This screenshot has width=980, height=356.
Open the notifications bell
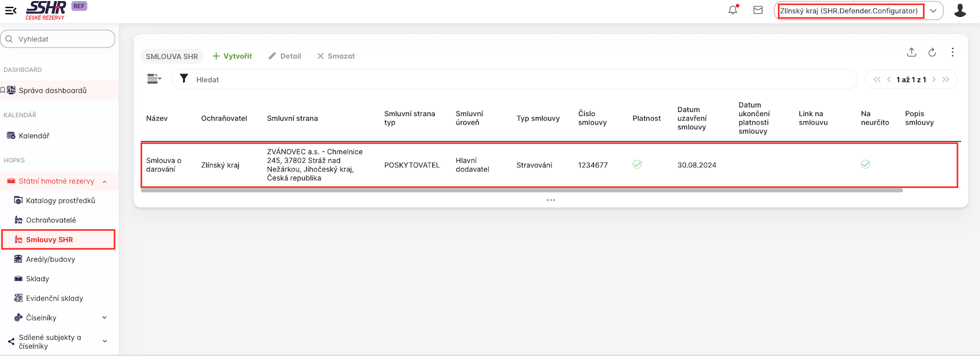(x=733, y=10)
